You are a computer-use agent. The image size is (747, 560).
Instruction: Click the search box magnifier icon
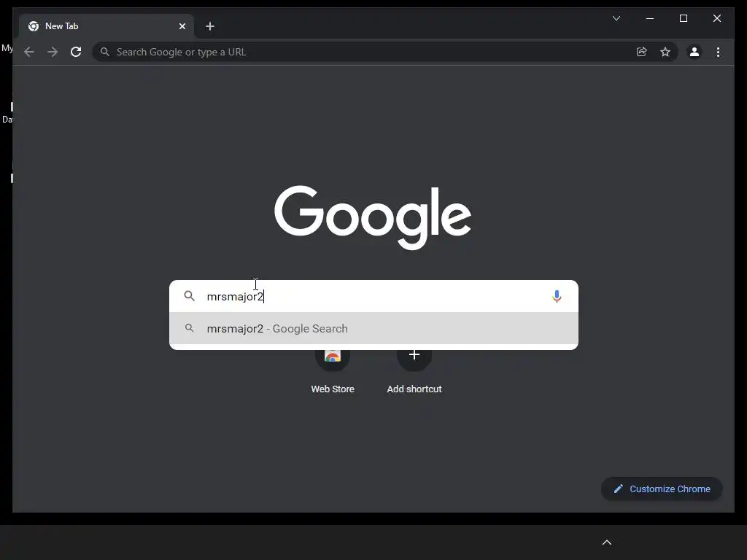tap(190, 296)
